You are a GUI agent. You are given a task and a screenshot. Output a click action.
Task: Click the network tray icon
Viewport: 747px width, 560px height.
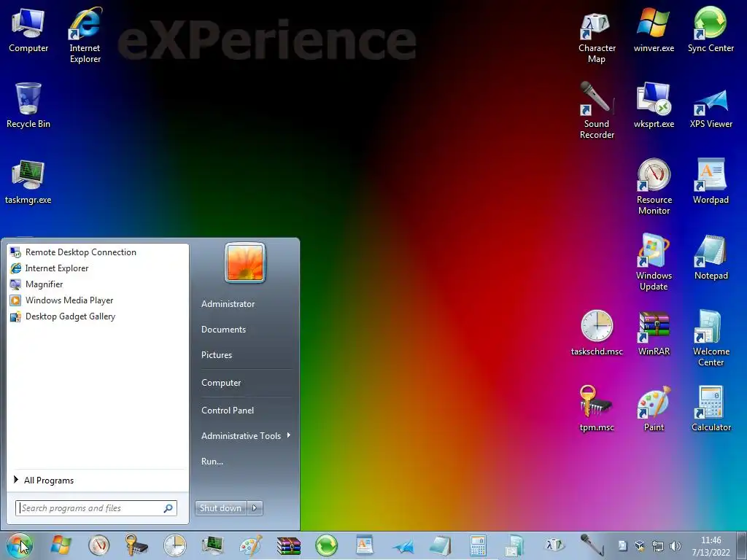point(658,546)
